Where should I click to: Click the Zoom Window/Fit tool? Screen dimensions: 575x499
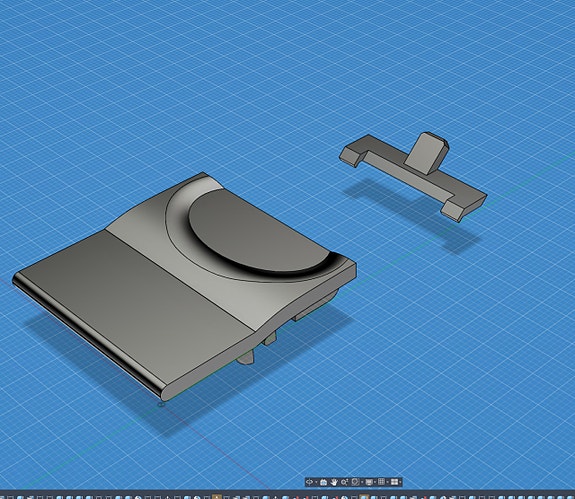click(x=356, y=482)
